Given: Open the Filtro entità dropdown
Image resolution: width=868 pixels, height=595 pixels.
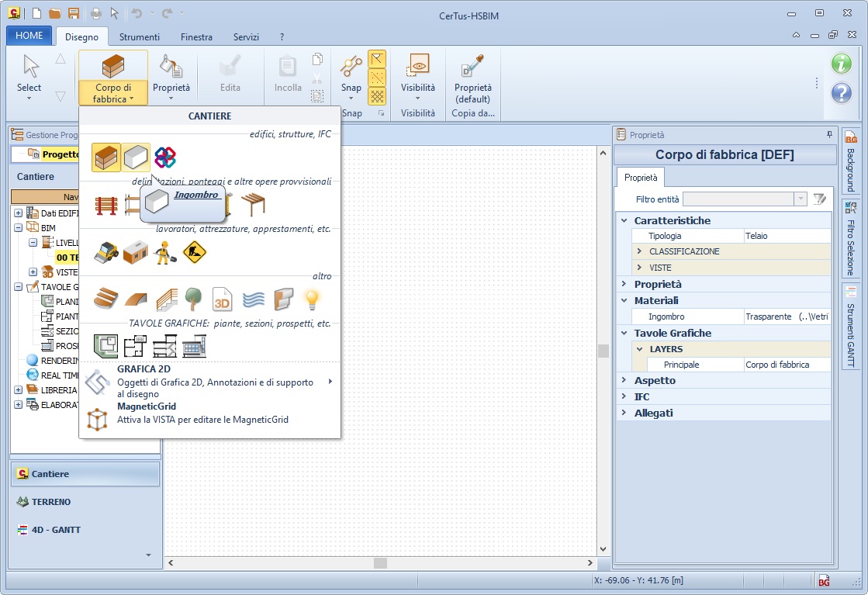Looking at the screenshot, I should tap(800, 199).
